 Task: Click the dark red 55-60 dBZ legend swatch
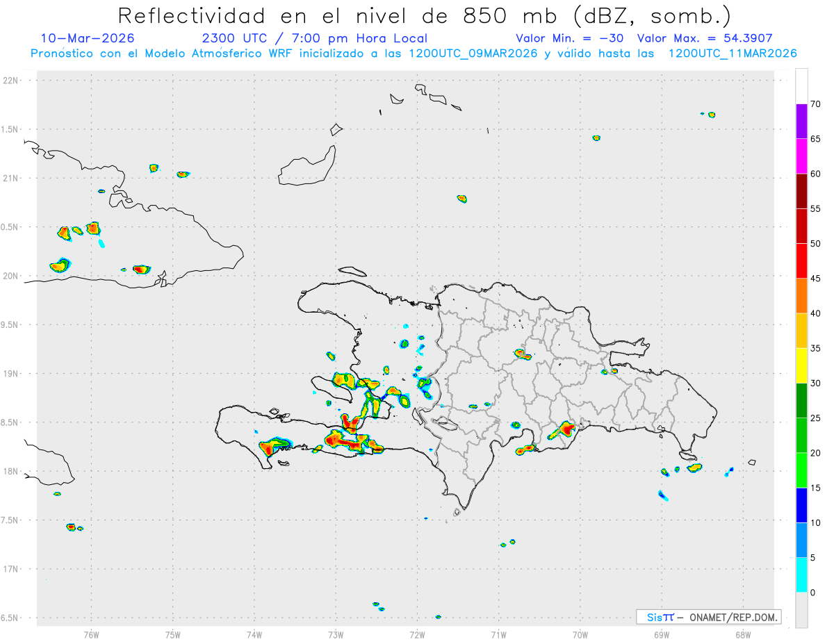pos(801,191)
